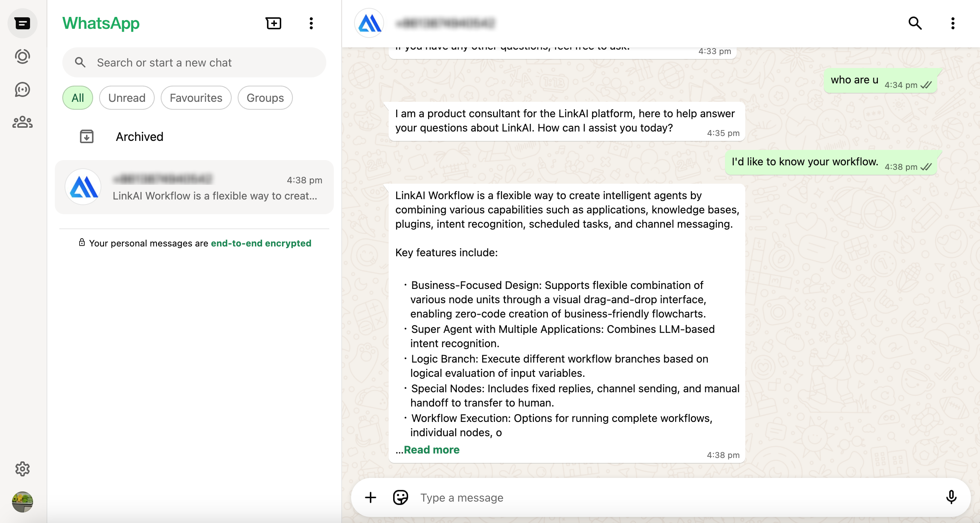Open the Settings gear icon
Viewport: 980px width, 523px height.
coord(23,469)
